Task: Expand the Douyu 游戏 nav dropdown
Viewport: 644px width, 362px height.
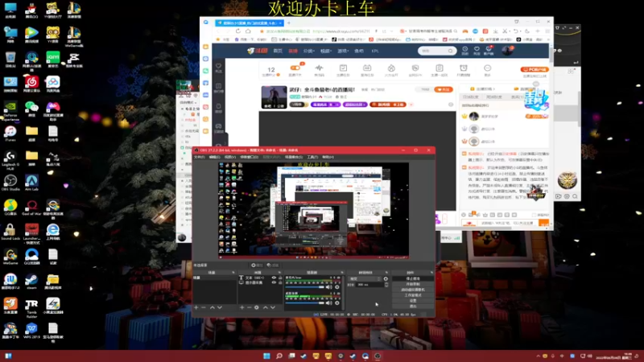Action: click(x=343, y=51)
